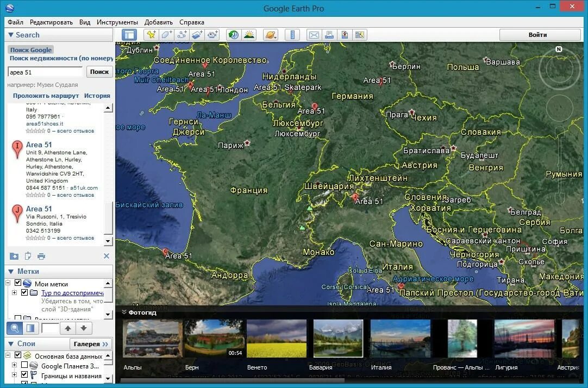The width and height of the screenshot is (588, 388).
Task: Print search results icon below list
Action: [x=41, y=256]
